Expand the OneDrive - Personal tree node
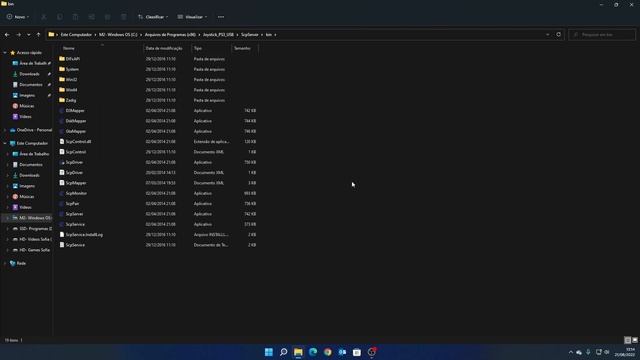 pyautogui.click(x=5, y=130)
